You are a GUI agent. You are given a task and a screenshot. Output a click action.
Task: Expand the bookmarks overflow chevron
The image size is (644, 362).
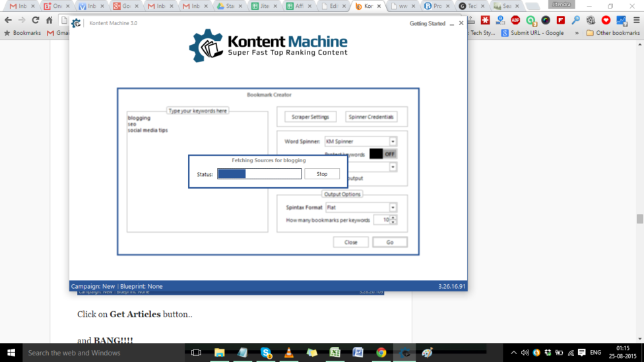tap(577, 33)
